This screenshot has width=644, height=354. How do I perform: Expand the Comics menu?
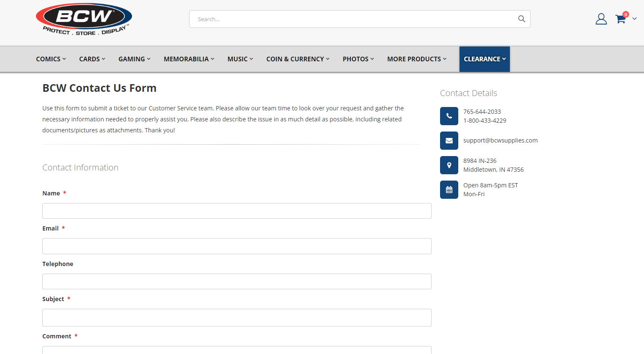51,59
